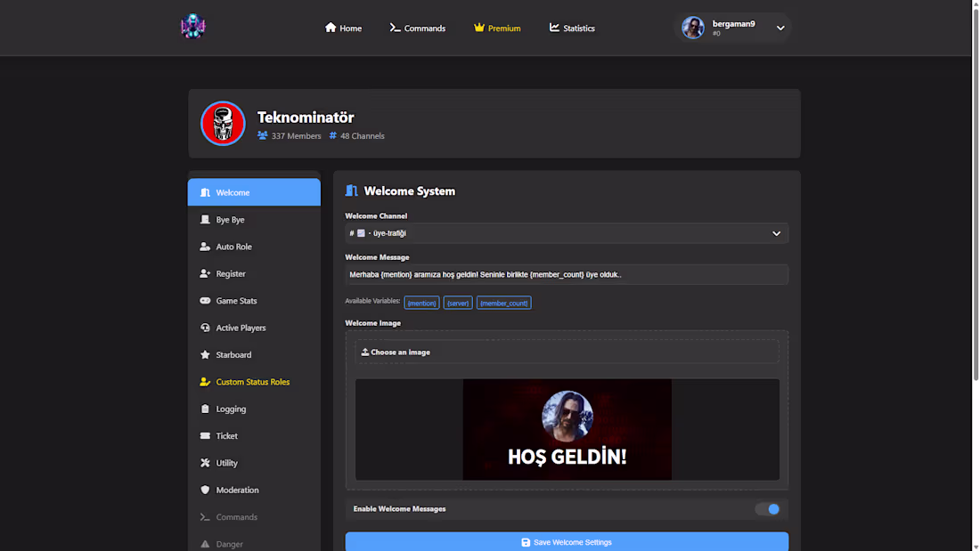Insert the {mention} variable

coord(422,303)
